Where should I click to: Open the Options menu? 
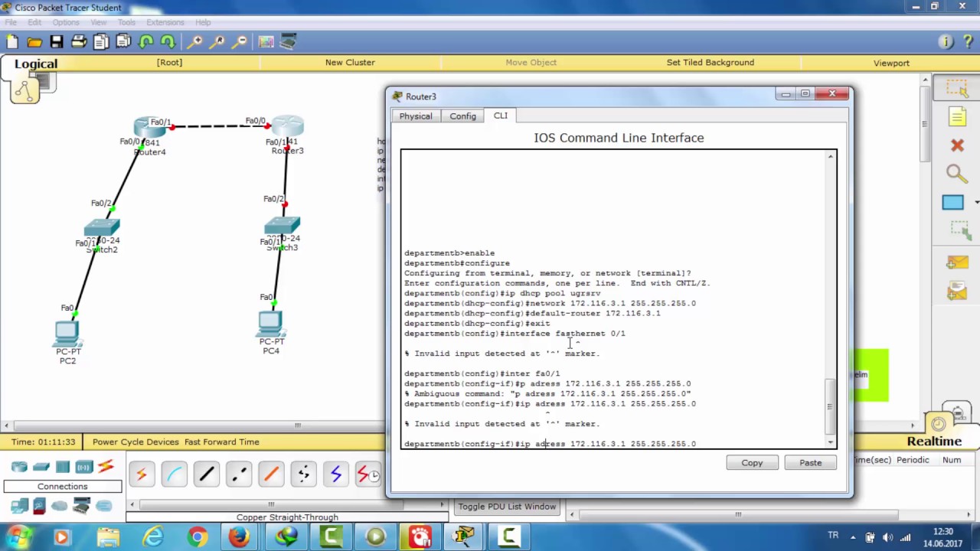point(66,22)
